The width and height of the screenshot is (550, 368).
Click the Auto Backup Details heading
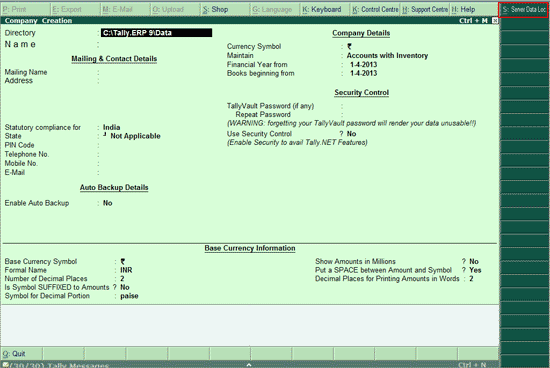(x=114, y=188)
